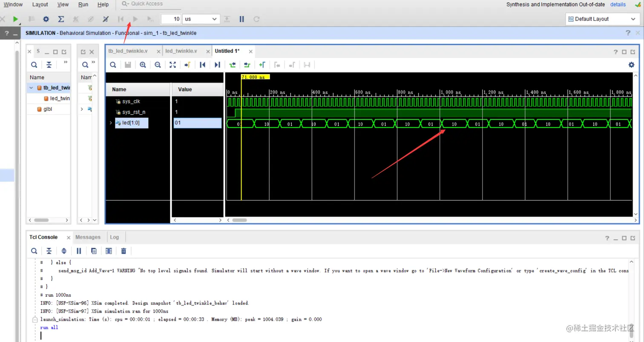Search in the Scope panel

tap(34, 65)
